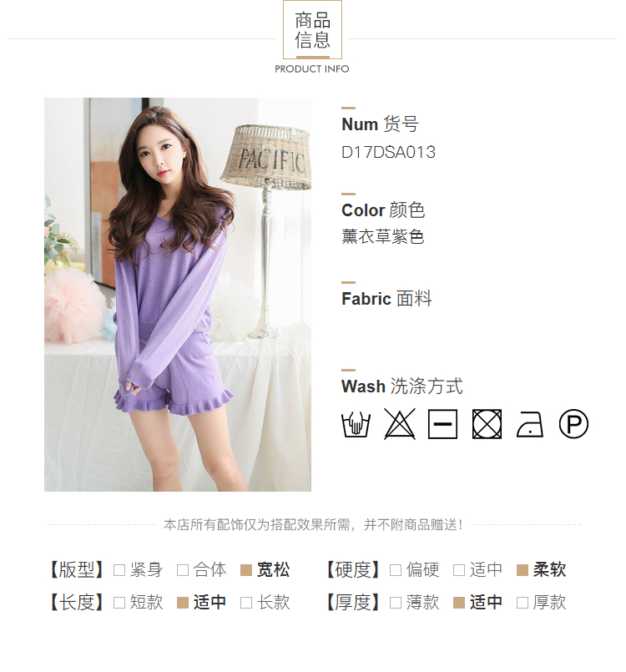Check the 薄款 thickness checkbox
The width and height of the screenshot is (626, 672).
(396, 603)
